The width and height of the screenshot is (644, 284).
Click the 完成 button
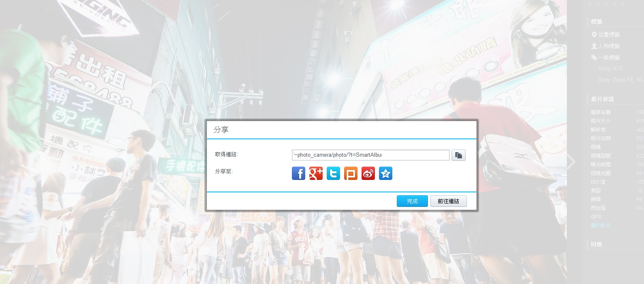[412, 201]
